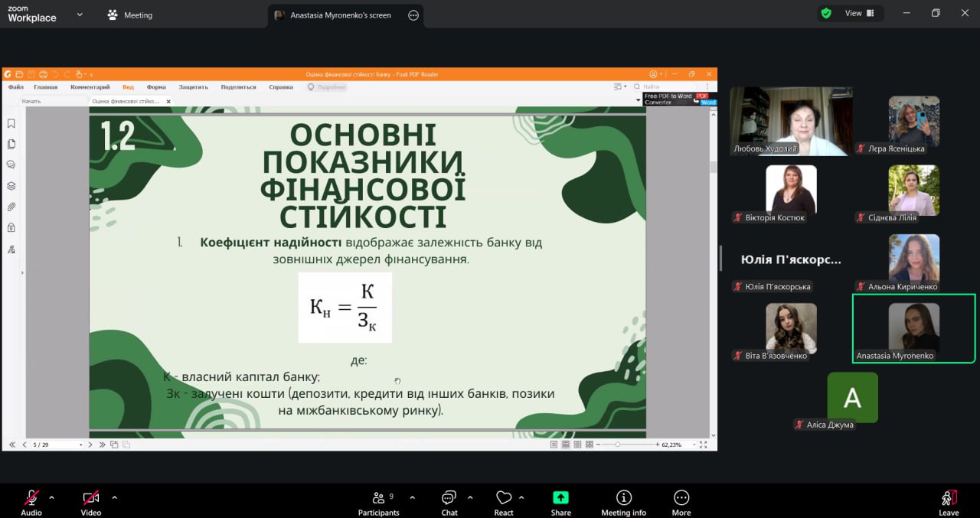This screenshot has width=980, height=518.
Task: Expand video settings arrow next to Video
Action: (114, 497)
